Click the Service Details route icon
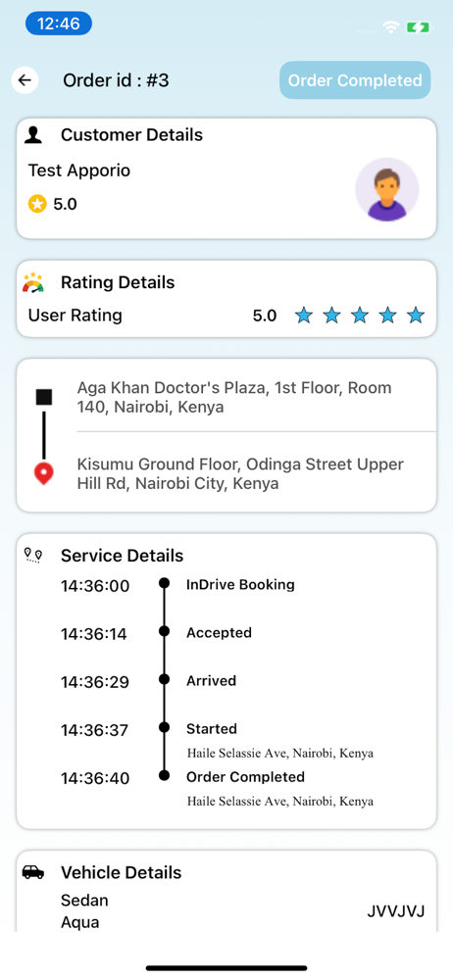The height and width of the screenshot is (980, 453). pyautogui.click(x=33, y=555)
